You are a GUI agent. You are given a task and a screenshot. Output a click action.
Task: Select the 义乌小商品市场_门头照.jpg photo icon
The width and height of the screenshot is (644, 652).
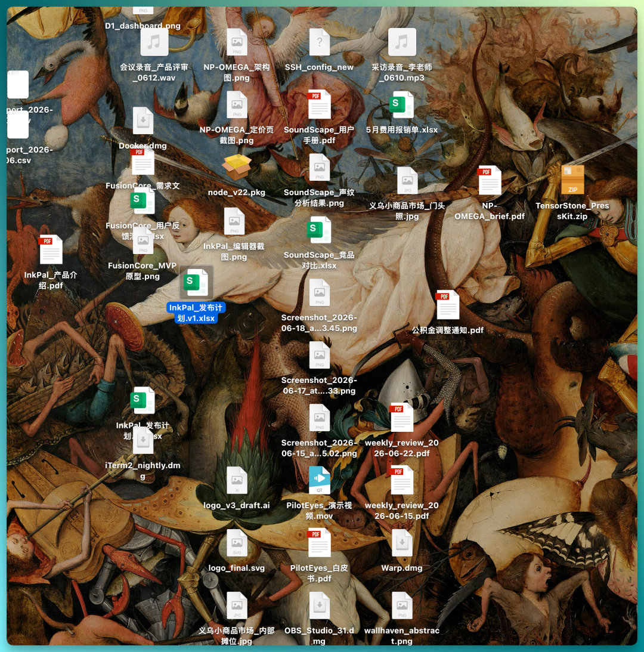[407, 181]
